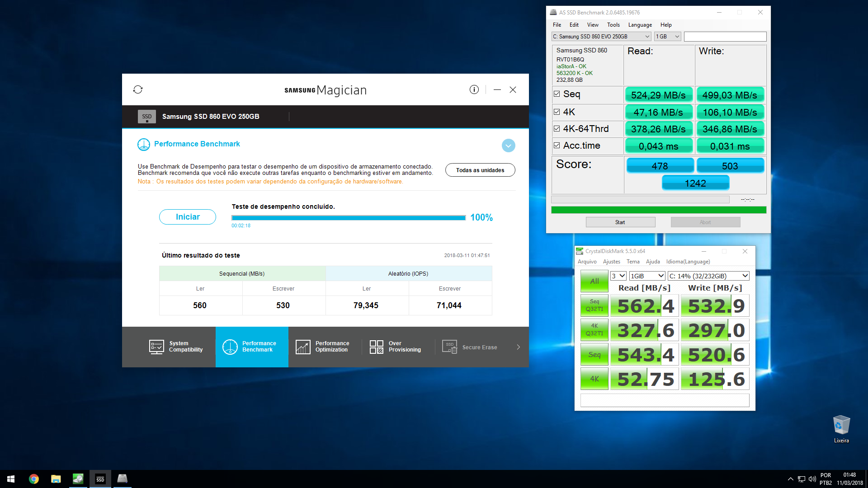The height and width of the screenshot is (488, 868).
Task: Open the Windows Start menu
Action: 11,479
